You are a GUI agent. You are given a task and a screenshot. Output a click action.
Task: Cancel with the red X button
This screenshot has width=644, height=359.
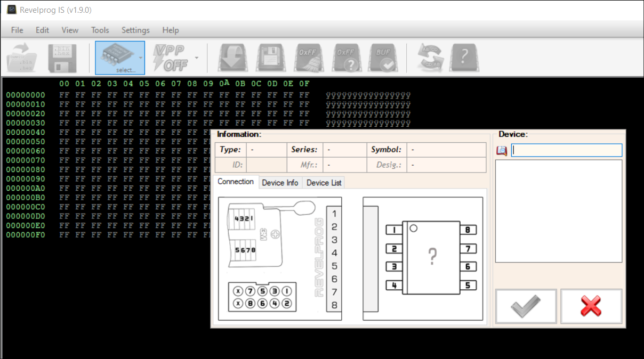[x=591, y=306]
